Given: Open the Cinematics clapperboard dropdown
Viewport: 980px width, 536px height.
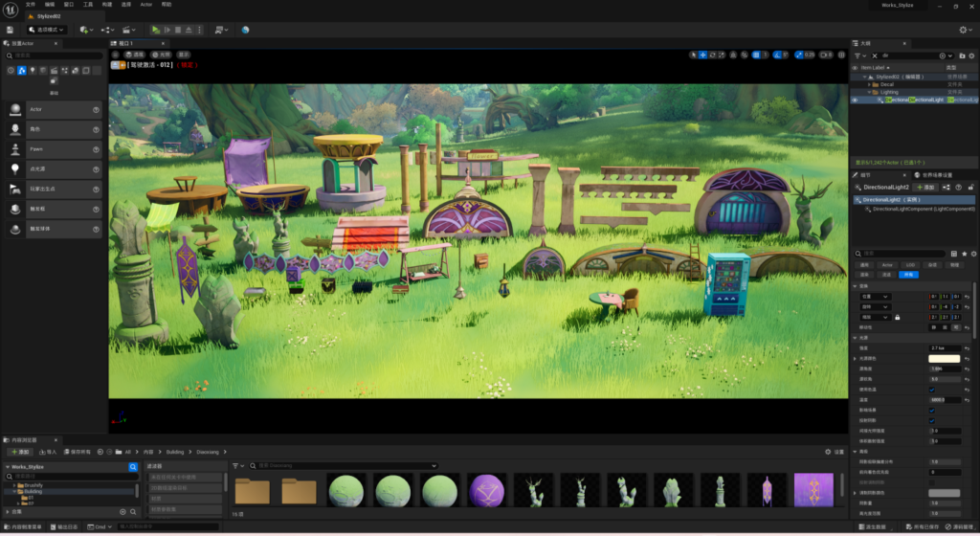Looking at the screenshot, I should [x=129, y=30].
